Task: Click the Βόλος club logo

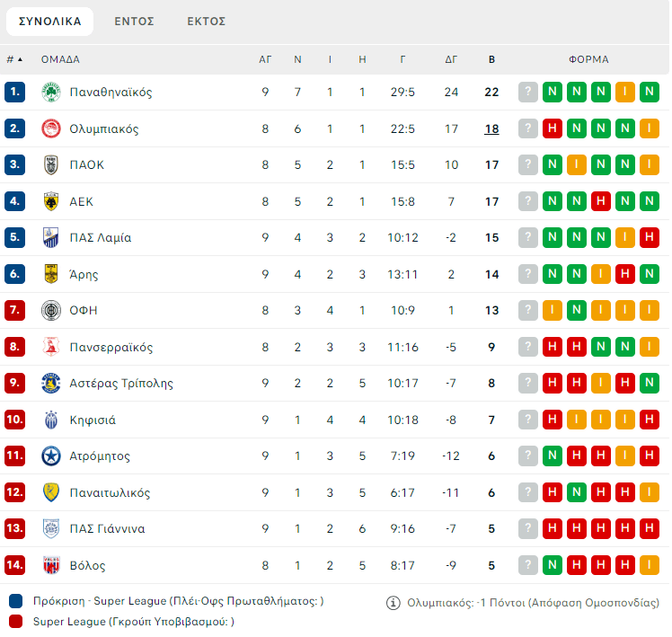Action: (51, 565)
